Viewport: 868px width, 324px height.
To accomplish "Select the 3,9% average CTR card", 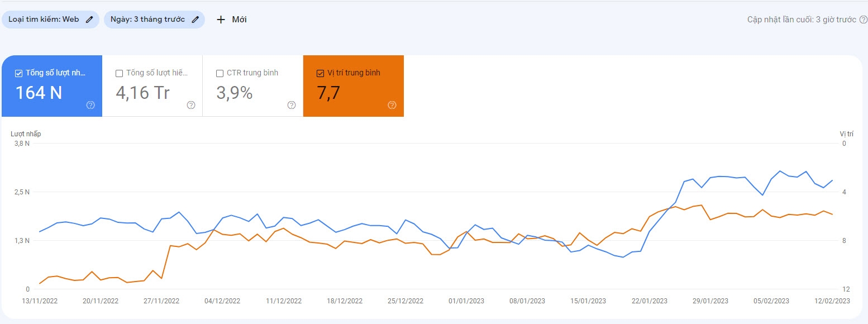I will pos(253,86).
